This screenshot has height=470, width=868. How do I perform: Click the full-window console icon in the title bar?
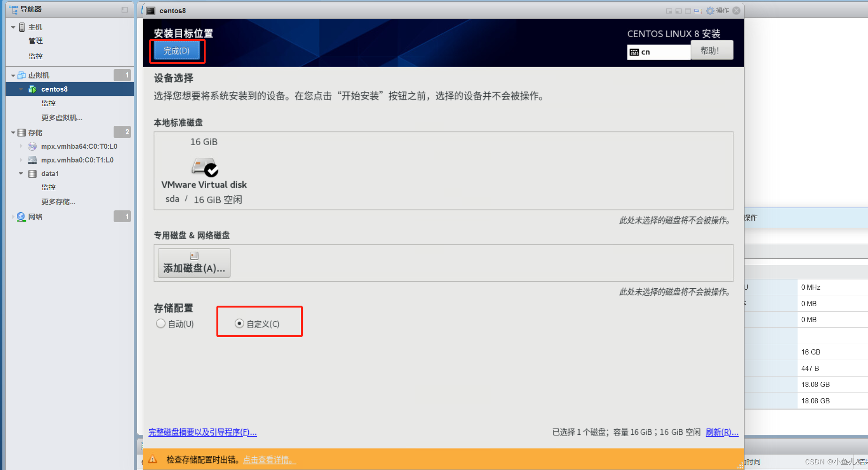(x=688, y=11)
